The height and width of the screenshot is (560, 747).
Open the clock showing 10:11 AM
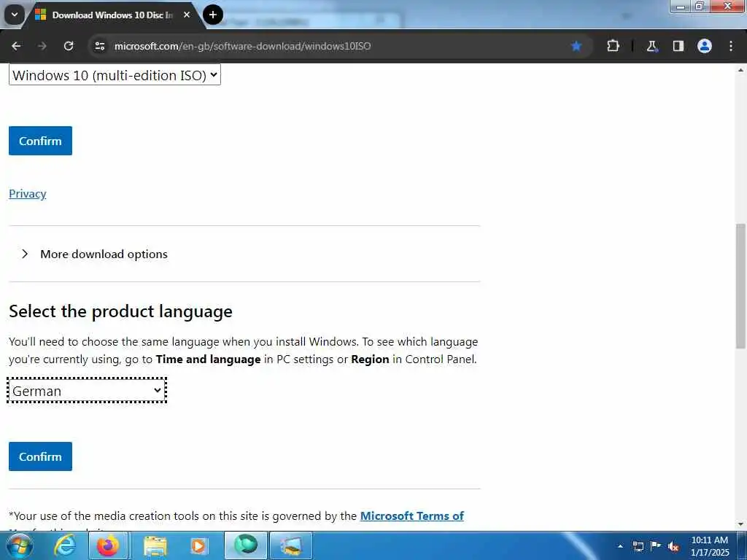click(709, 546)
